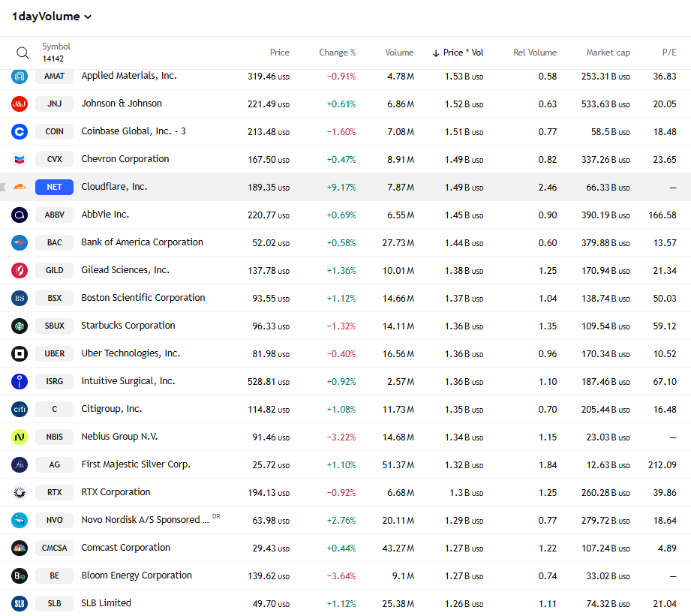691x616 pixels.
Task: Click the Bloom Energy logo icon
Action: (x=20, y=576)
